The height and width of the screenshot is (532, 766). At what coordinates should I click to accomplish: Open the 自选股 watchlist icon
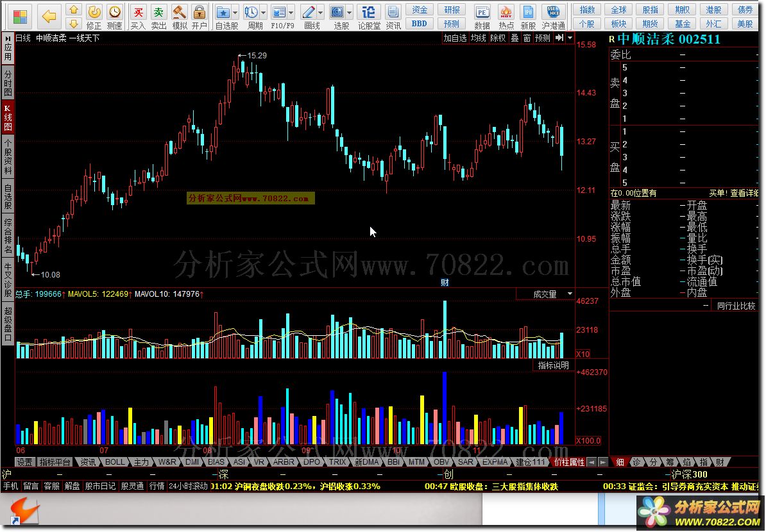pyautogui.click(x=223, y=17)
